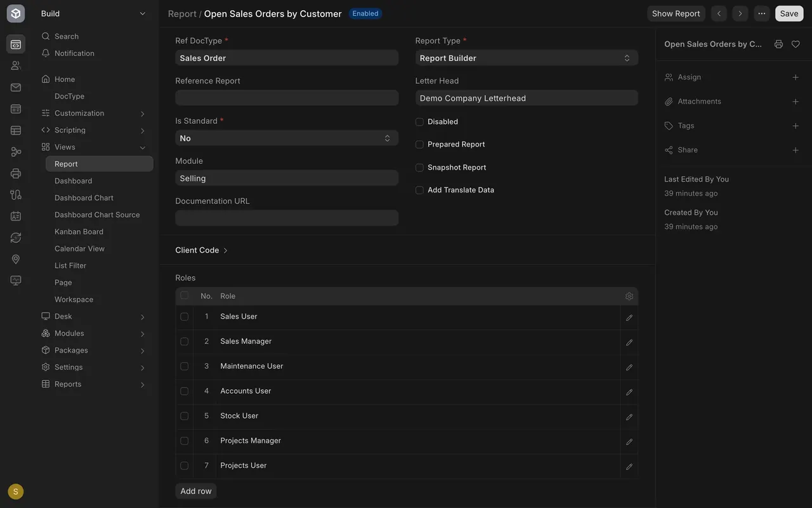The height and width of the screenshot is (508, 812).
Task: Expand the Scripting sidebar group
Action: coord(94,130)
